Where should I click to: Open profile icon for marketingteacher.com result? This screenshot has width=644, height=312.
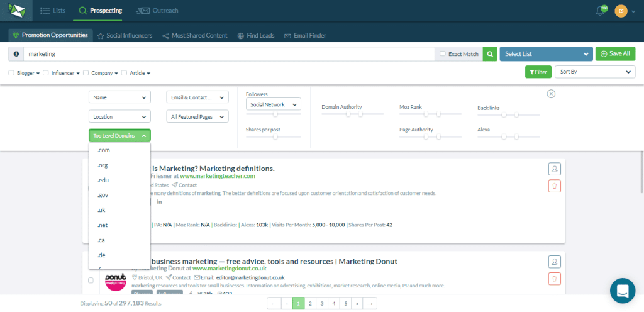(555, 169)
